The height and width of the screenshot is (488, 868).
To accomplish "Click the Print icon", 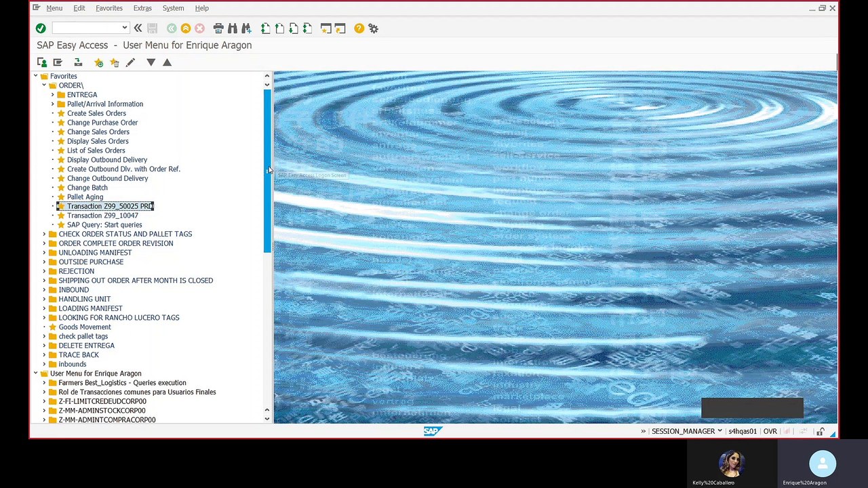I will click(x=218, y=28).
